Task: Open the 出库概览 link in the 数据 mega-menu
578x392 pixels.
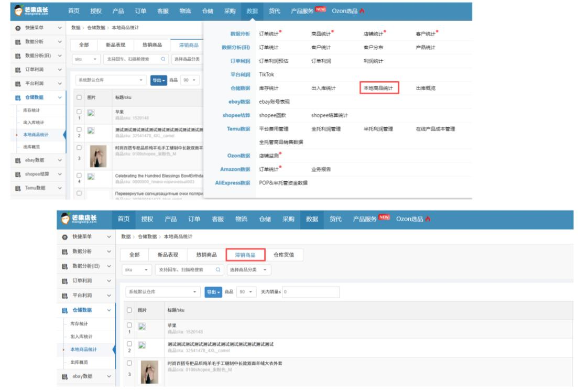Action: click(426, 88)
